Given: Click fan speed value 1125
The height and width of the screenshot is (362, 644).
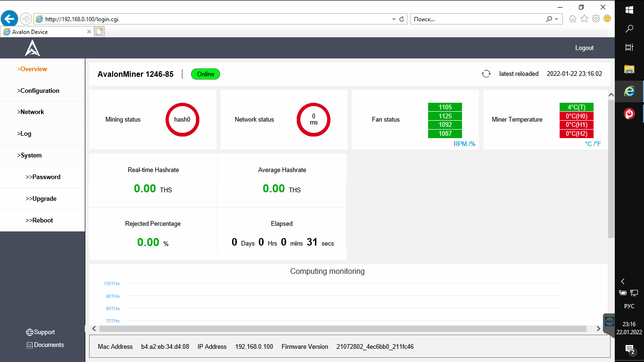Looking at the screenshot, I should [445, 116].
